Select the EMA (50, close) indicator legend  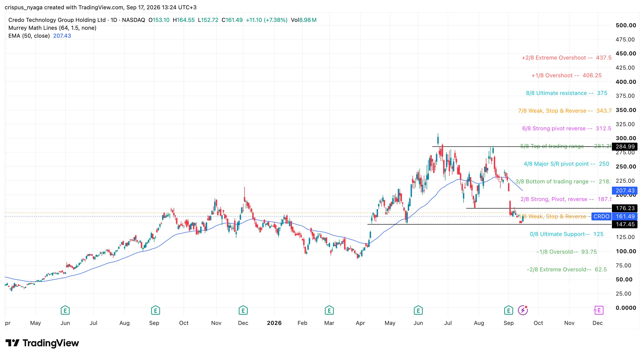[29, 36]
